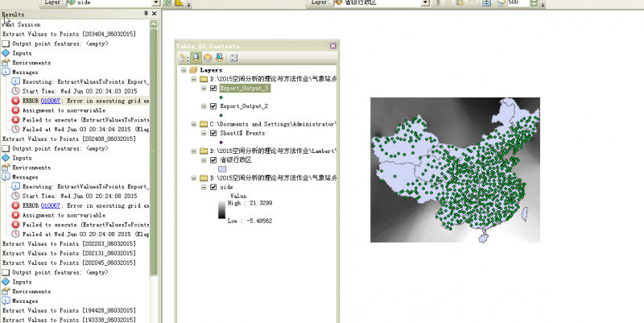Screen dimensions: 644x323
Task: Close the Table Of Contents window
Action: [x=333, y=46]
